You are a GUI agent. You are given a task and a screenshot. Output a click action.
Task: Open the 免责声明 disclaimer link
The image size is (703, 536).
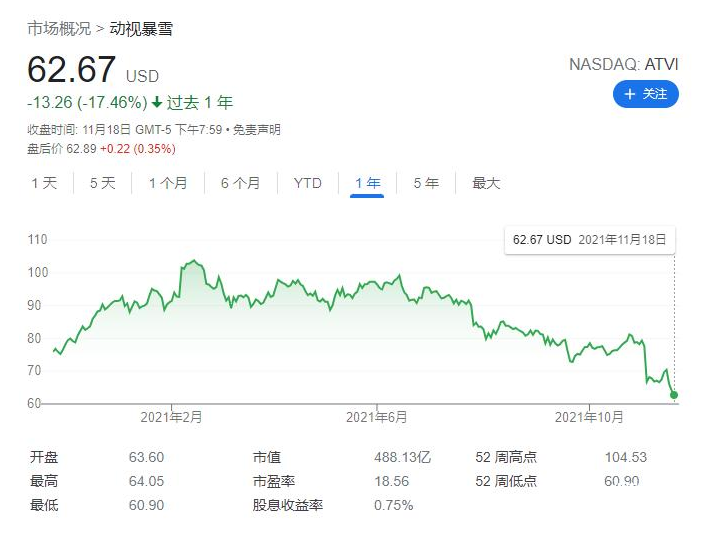pyautogui.click(x=257, y=130)
